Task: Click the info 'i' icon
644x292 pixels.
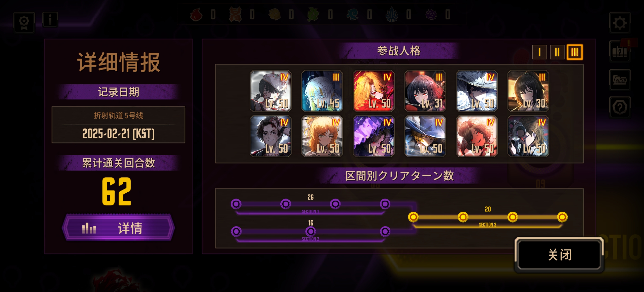Action: pos(50,19)
